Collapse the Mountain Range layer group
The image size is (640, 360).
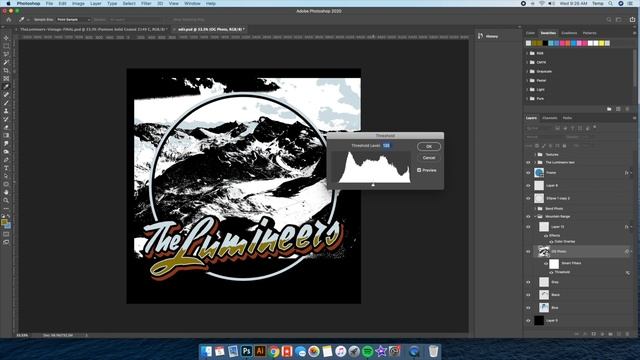coord(535,217)
